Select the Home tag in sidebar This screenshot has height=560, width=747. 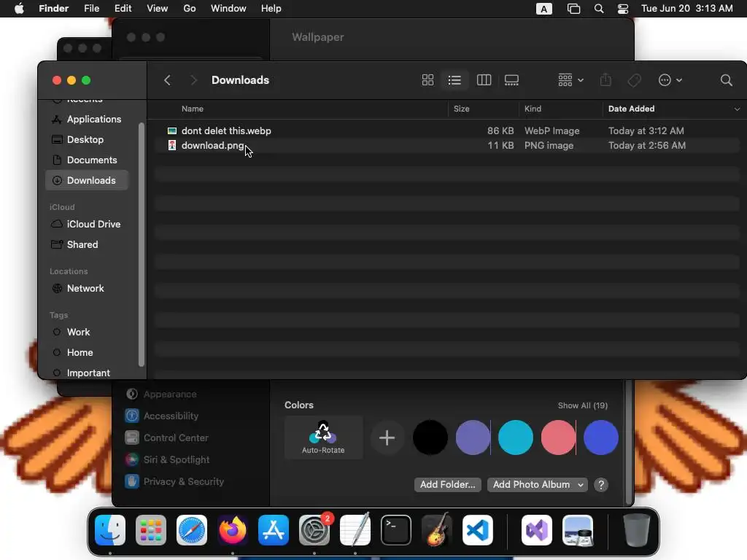(87, 352)
